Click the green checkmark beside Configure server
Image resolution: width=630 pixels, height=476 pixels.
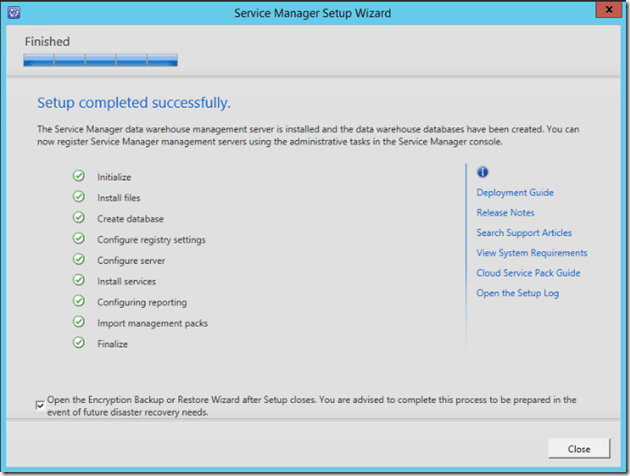pyautogui.click(x=78, y=260)
